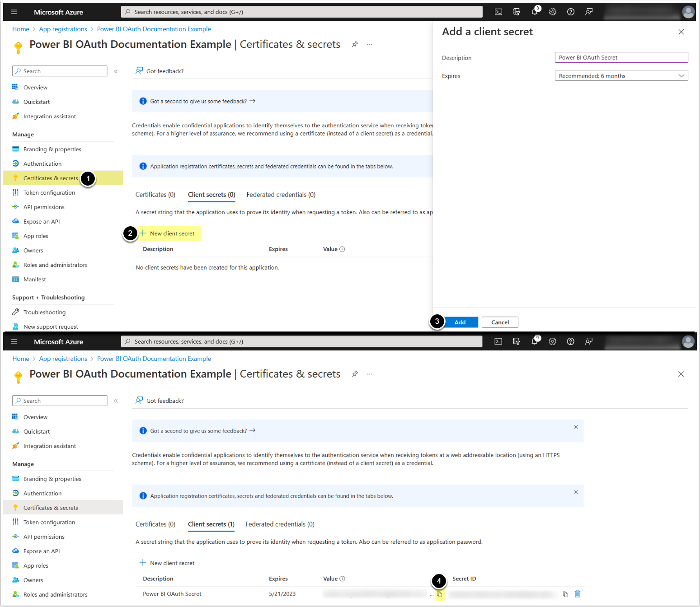Open the hamburger portal menu in upper header
Screen dimensions: 700x607
14,12
